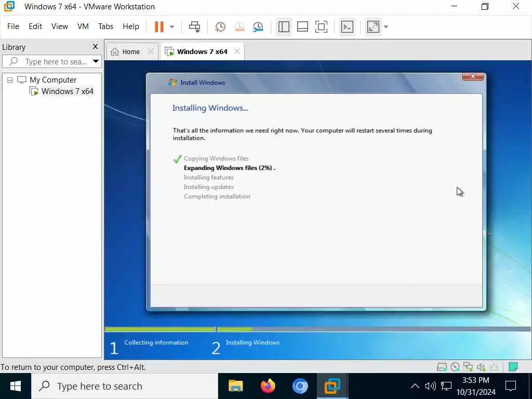Image resolution: width=532 pixels, height=399 pixels.
Task: Click the 'Collecting information' stage label
Action: point(156,342)
